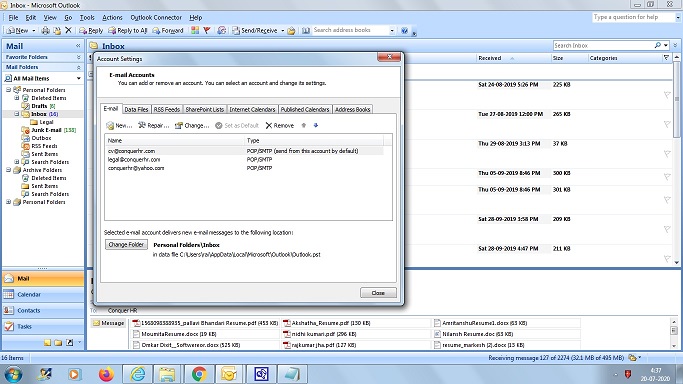Collapse the Inbox folder tree node
Image resolution: width=683 pixels, height=384 pixels.
17,114
